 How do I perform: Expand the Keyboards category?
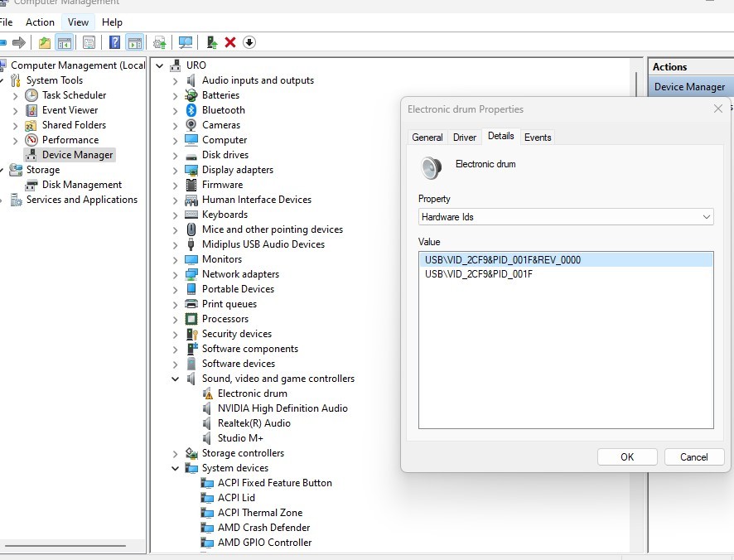coord(175,215)
